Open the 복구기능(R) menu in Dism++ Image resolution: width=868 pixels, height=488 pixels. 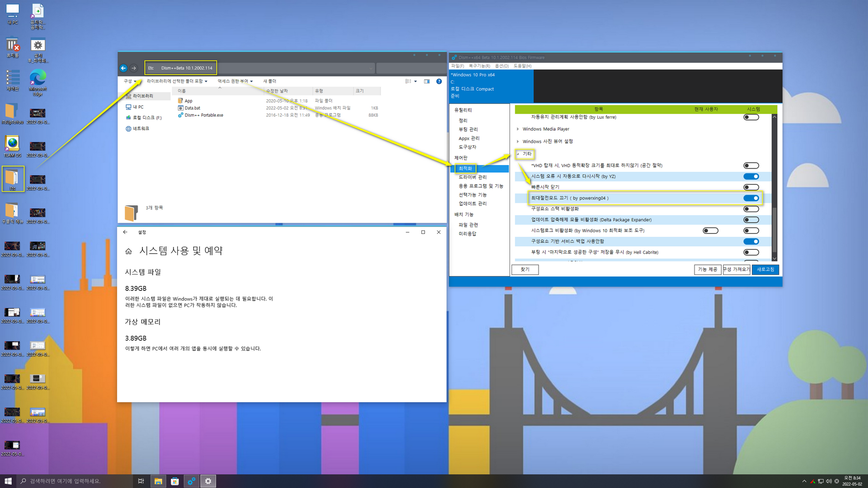pos(479,66)
